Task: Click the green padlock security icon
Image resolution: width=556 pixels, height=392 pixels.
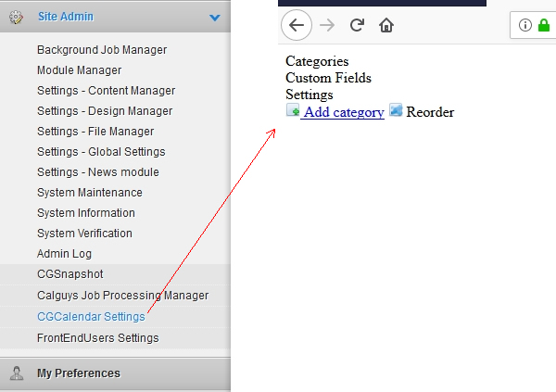Action: 544,25
